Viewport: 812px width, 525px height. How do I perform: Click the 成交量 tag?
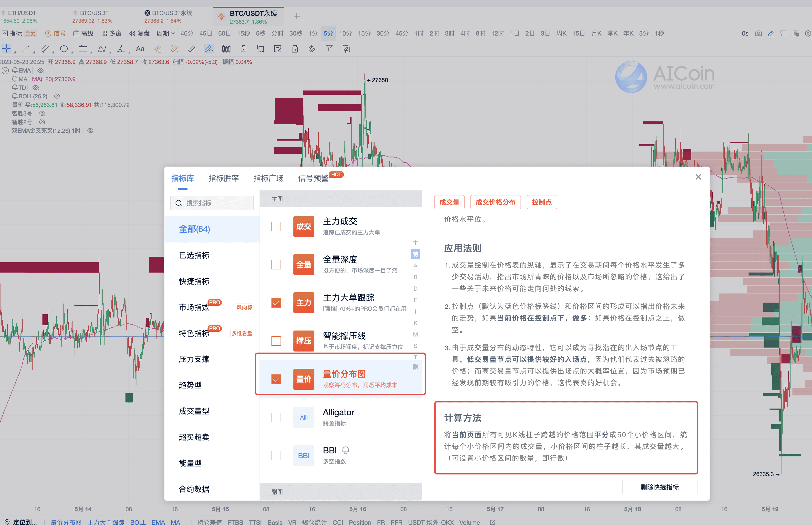click(449, 202)
